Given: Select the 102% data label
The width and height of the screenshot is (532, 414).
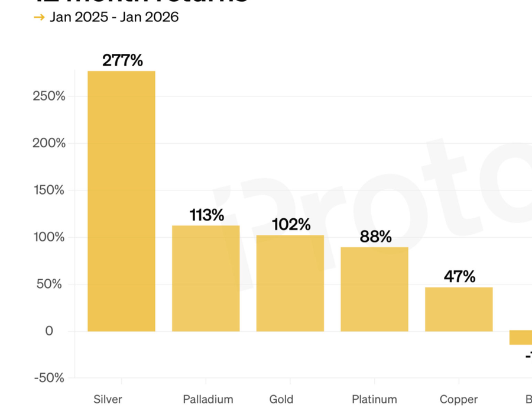Looking at the screenshot, I should tap(291, 225).
